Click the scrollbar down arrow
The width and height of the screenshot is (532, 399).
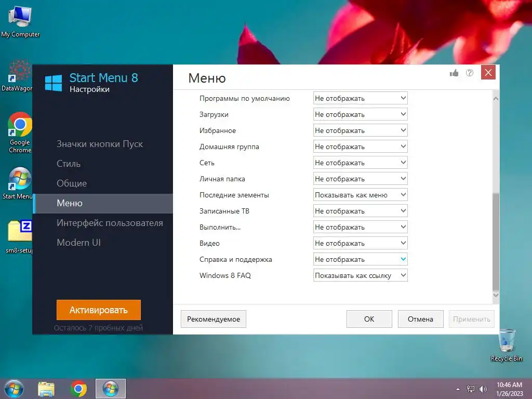click(x=496, y=295)
